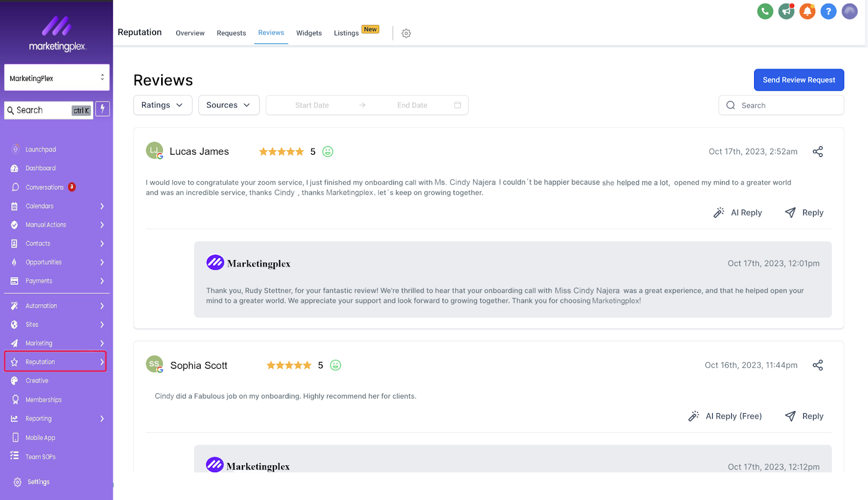The image size is (868, 500).
Task: Select the Reviews tab
Action: pos(271,33)
